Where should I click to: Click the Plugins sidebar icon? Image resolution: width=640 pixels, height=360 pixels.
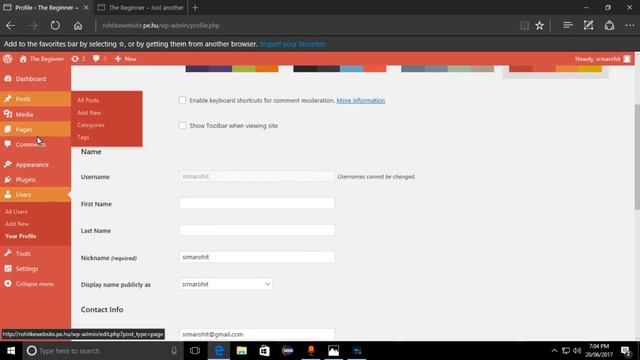[x=8, y=180]
